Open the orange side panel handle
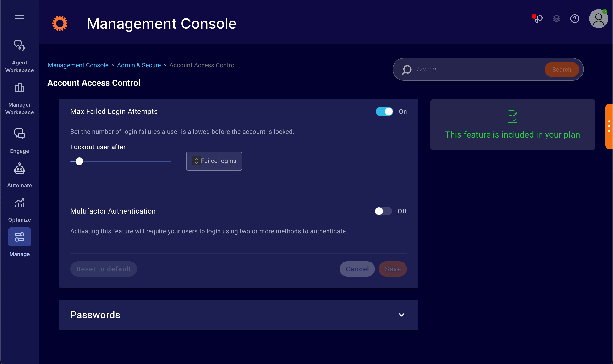The width and height of the screenshot is (613, 364). pyautogui.click(x=609, y=126)
